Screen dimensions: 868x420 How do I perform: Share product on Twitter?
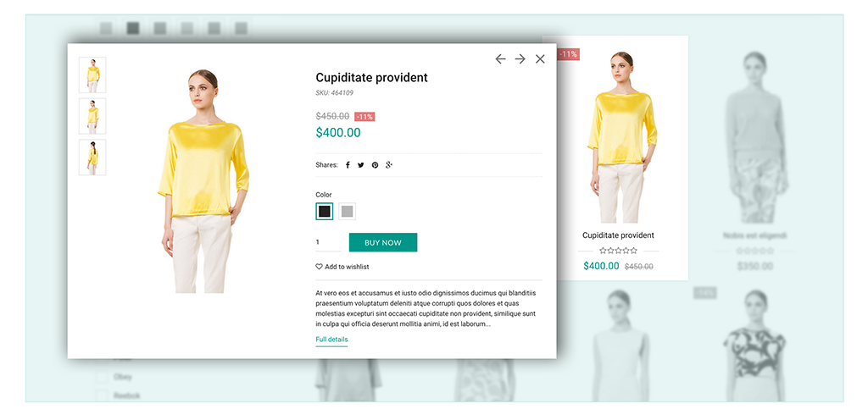click(361, 164)
